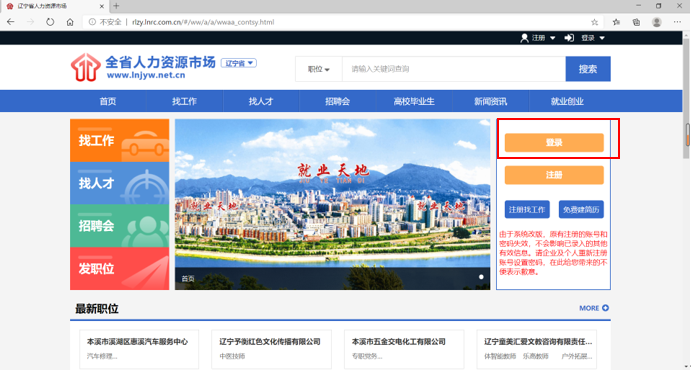Click the red 发职位 tile
Viewport: 691px width, 370px height.
(x=119, y=269)
